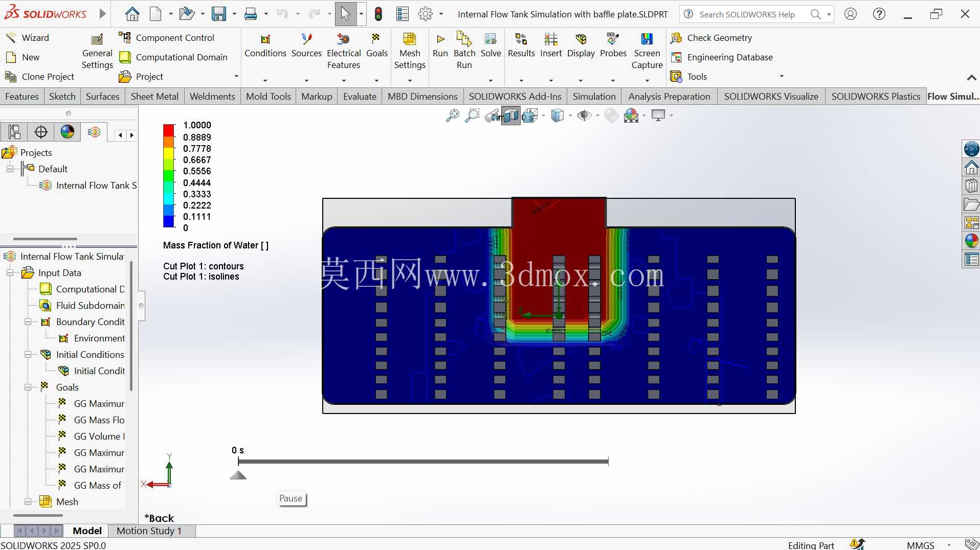Collapse the Initial Conditions node

28,355
